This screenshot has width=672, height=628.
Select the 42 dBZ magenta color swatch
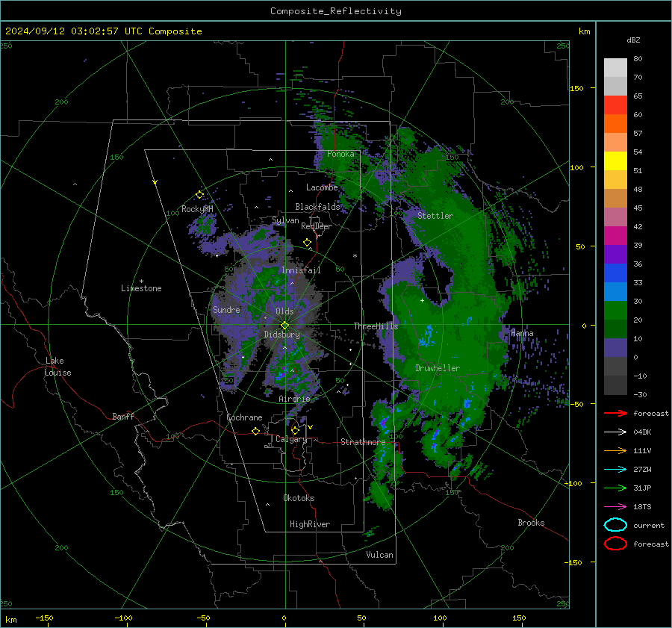pyautogui.click(x=615, y=235)
